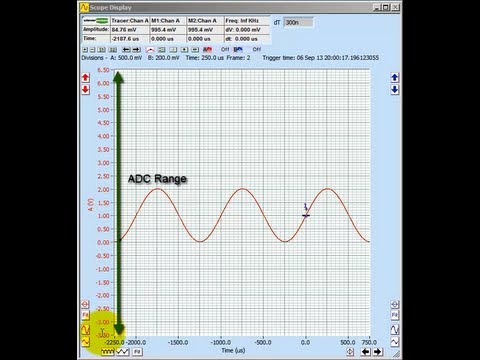
Task: Click the time axis Fit button
Action: [137, 351]
